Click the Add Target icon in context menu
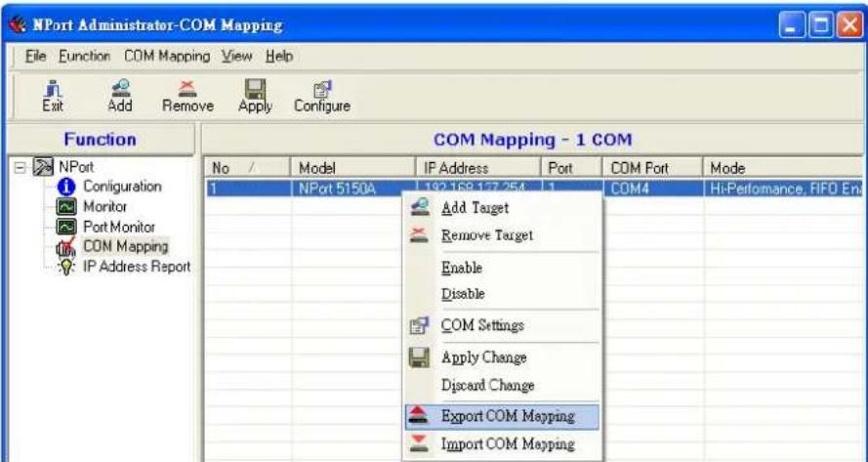Viewport: 868px width, 462px height. coord(420,207)
